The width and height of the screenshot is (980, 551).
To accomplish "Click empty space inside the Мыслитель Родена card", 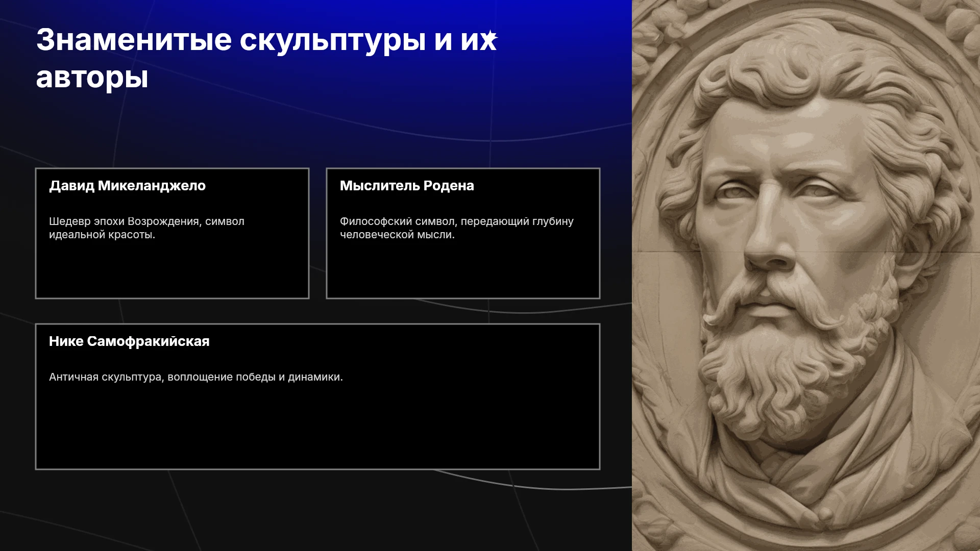I will (x=463, y=270).
